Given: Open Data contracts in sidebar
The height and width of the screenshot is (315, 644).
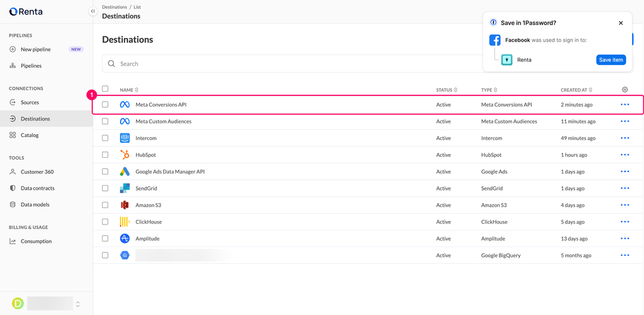Looking at the screenshot, I should (x=46, y=188).
